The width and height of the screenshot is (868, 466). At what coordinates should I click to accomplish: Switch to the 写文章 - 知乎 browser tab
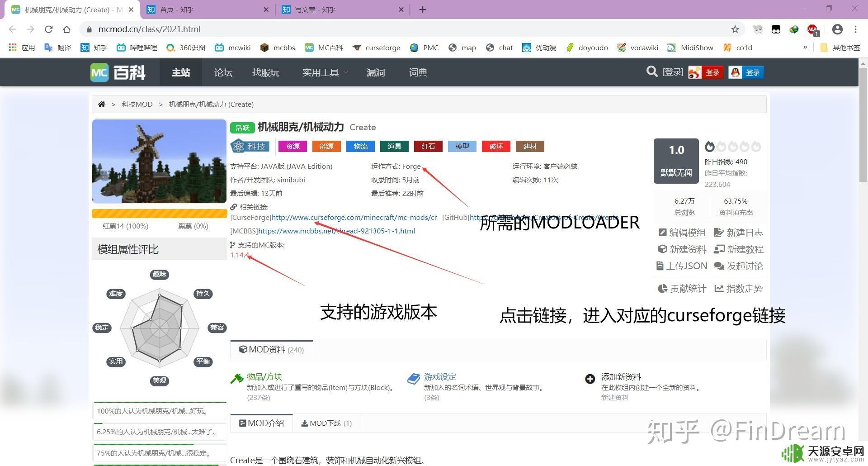tap(343, 10)
